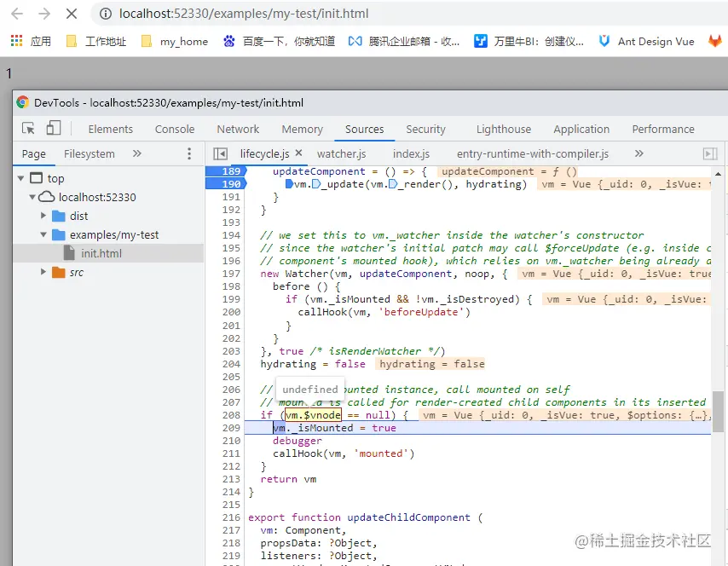Click updateChildComponent on line 216

(408, 517)
